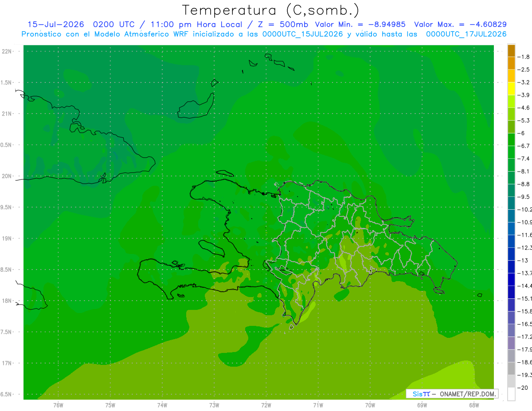This screenshot has height=411, width=532.
Task: Click the legend swatch between -1.8 and -2.5
Action: point(511,63)
